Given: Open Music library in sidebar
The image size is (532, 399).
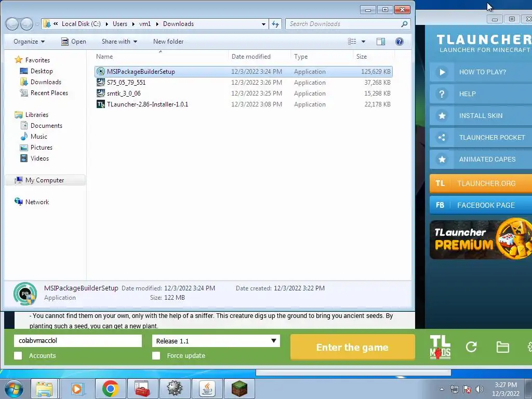Looking at the screenshot, I should [x=38, y=137].
